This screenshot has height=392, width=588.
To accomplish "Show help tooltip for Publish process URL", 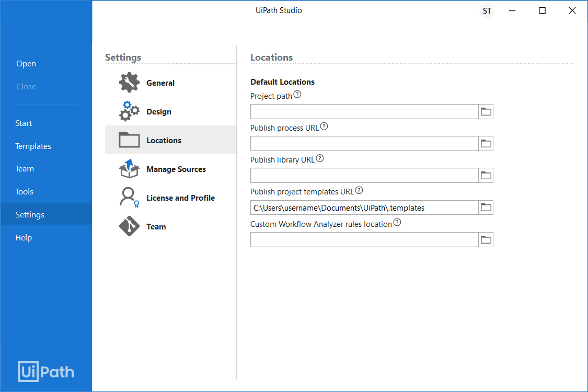I will pyautogui.click(x=324, y=126).
